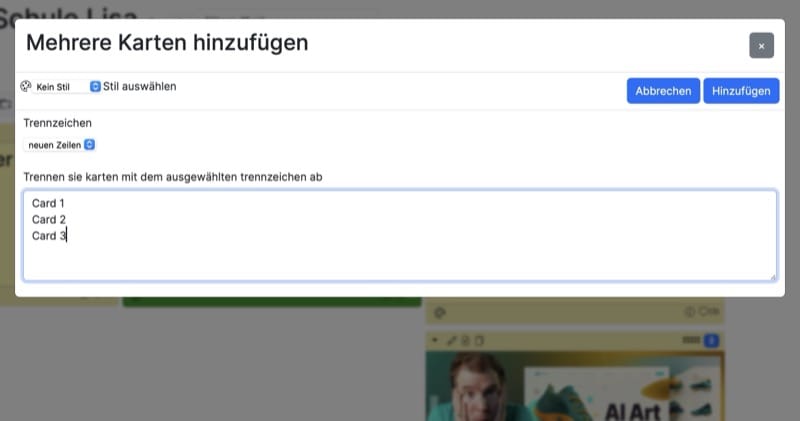
Task: Click the "Card 1" line
Action: pos(48,203)
